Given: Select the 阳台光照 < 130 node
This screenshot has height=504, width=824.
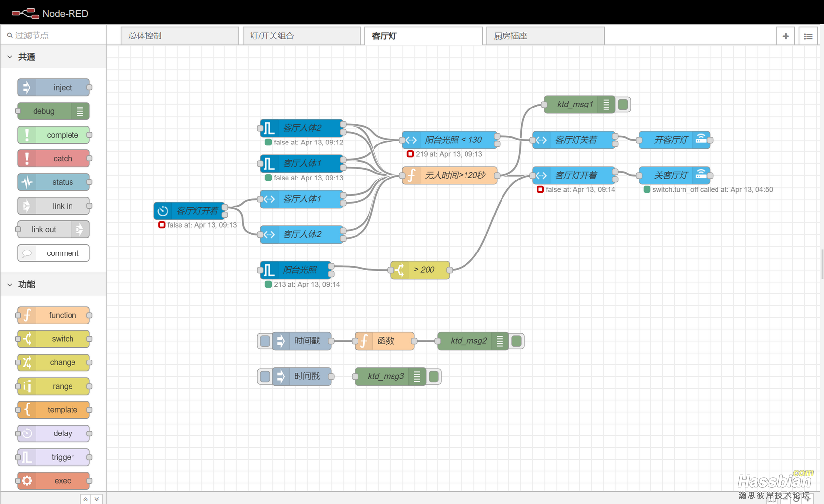Looking at the screenshot, I should pyautogui.click(x=449, y=140).
